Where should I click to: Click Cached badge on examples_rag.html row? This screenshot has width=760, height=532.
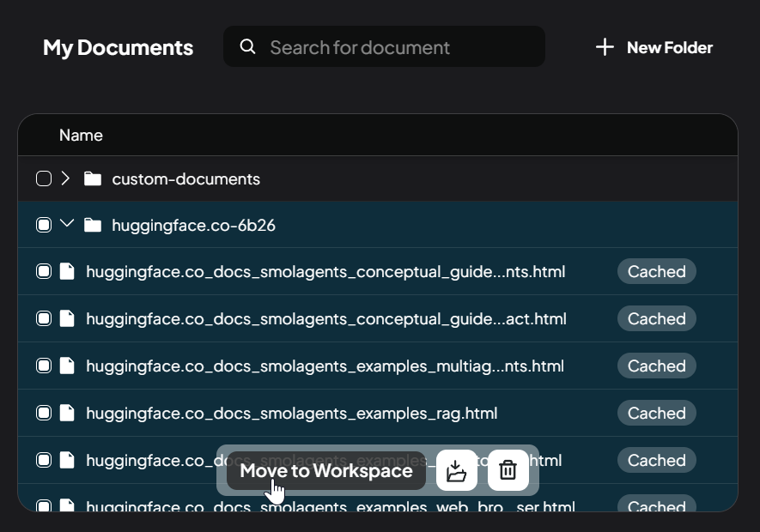click(x=656, y=413)
